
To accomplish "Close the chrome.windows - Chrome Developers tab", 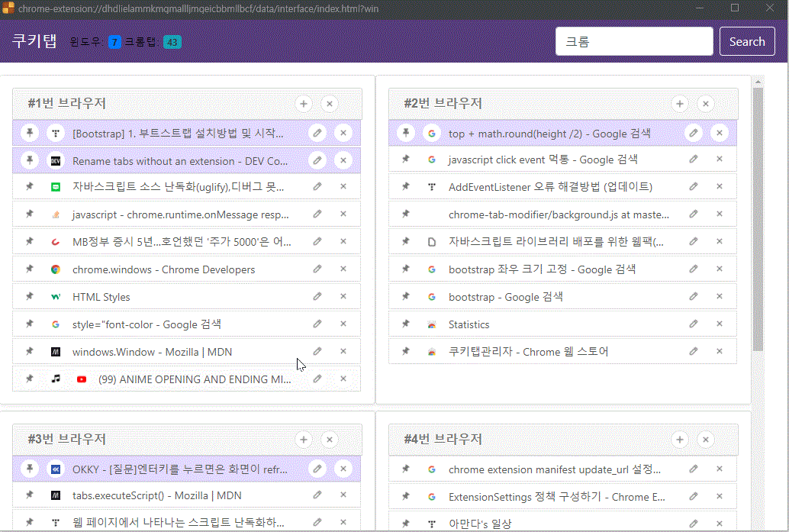I will 343,269.
